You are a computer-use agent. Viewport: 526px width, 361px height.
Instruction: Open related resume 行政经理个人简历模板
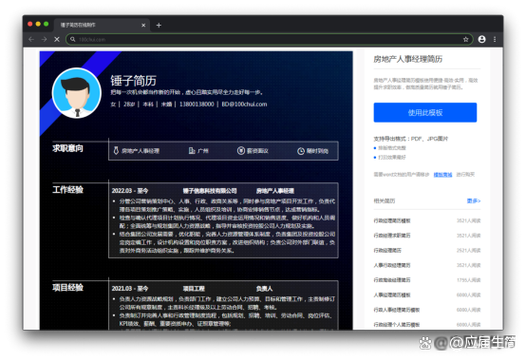397,324
